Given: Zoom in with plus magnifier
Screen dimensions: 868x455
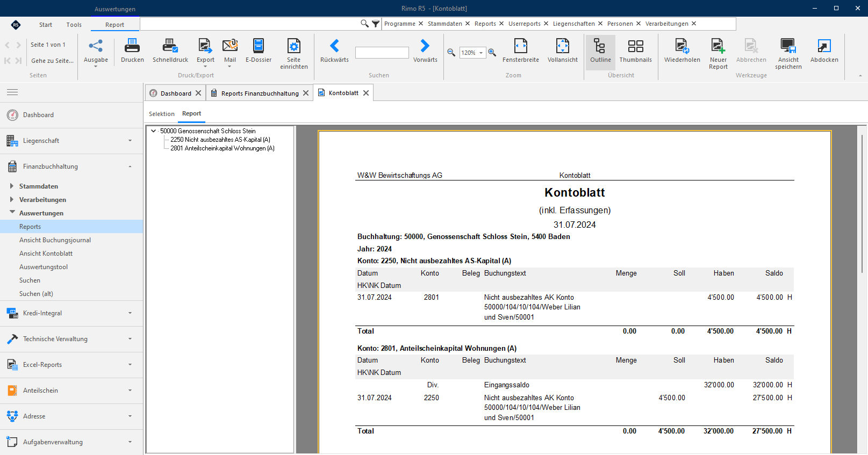Looking at the screenshot, I should click(492, 53).
